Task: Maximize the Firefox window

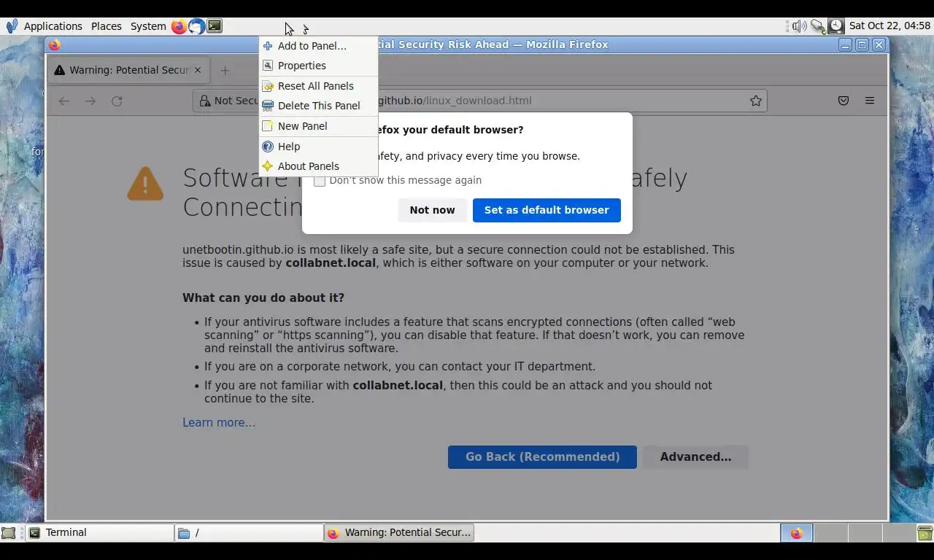Action: tap(862, 44)
